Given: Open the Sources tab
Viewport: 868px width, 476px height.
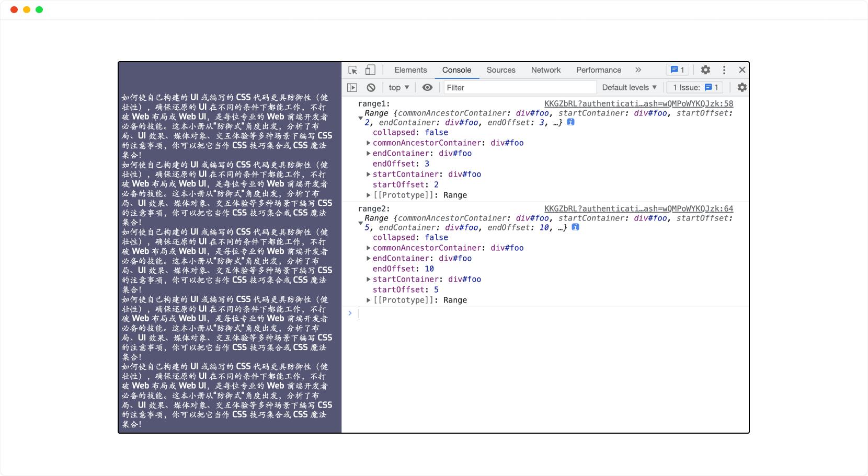Looking at the screenshot, I should (501, 70).
